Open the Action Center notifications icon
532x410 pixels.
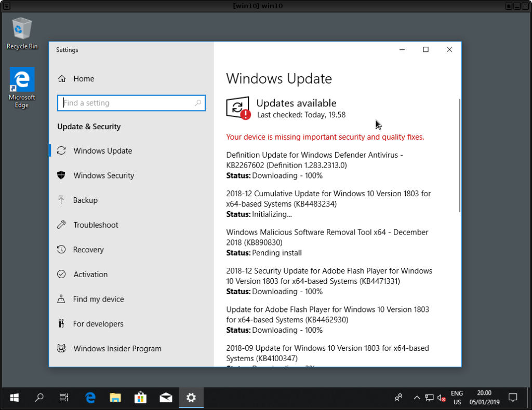pos(513,398)
